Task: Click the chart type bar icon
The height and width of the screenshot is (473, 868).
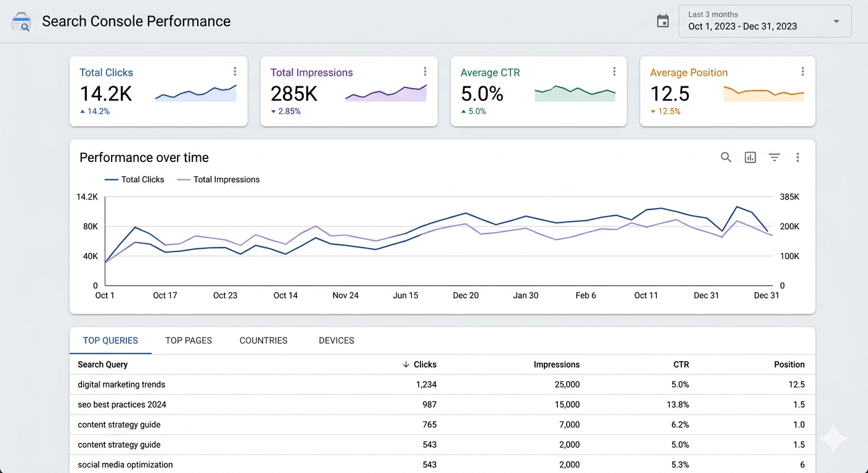Action: [750, 158]
